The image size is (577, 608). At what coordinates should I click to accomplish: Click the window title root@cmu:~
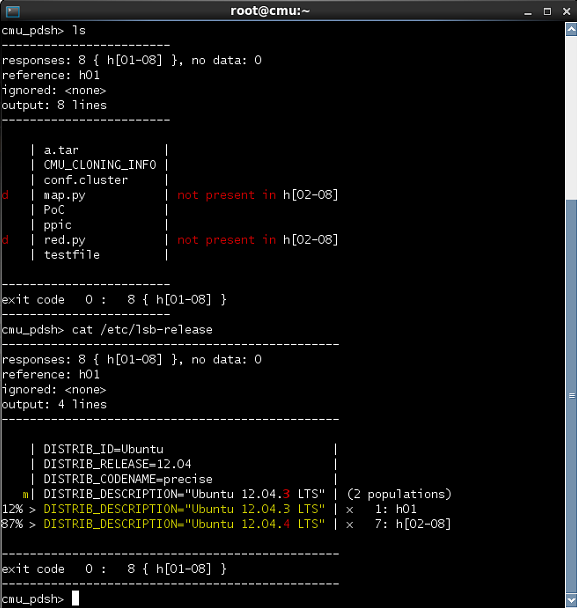pyautogui.click(x=270, y=11)
